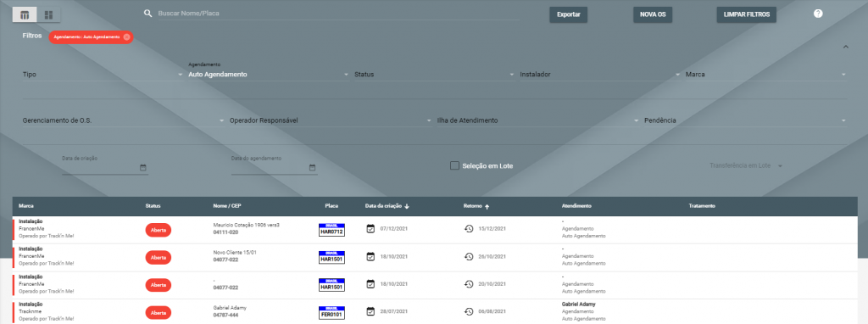Click history icon for return 15/12/2021
This screenshot has width=868, height=324.
(x=468, y=228)
